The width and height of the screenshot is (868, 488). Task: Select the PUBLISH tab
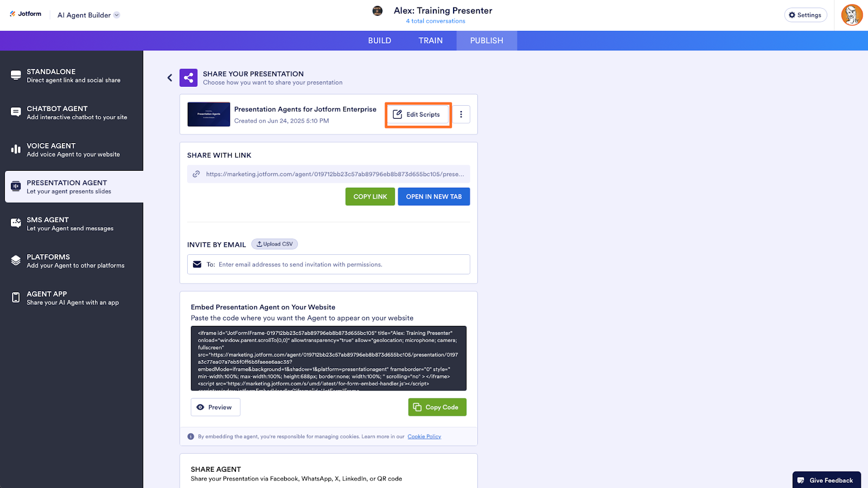coord(487,41)
